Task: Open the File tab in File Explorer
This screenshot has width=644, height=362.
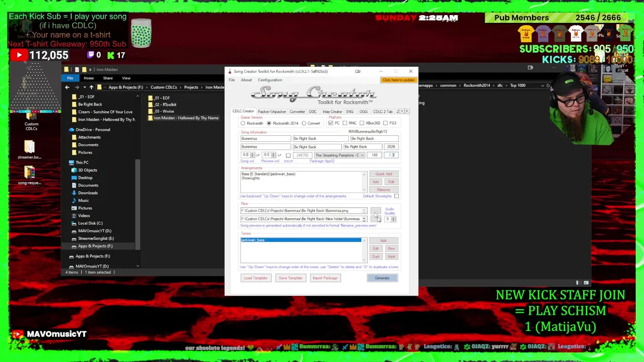Action: (x=70, y=78)
